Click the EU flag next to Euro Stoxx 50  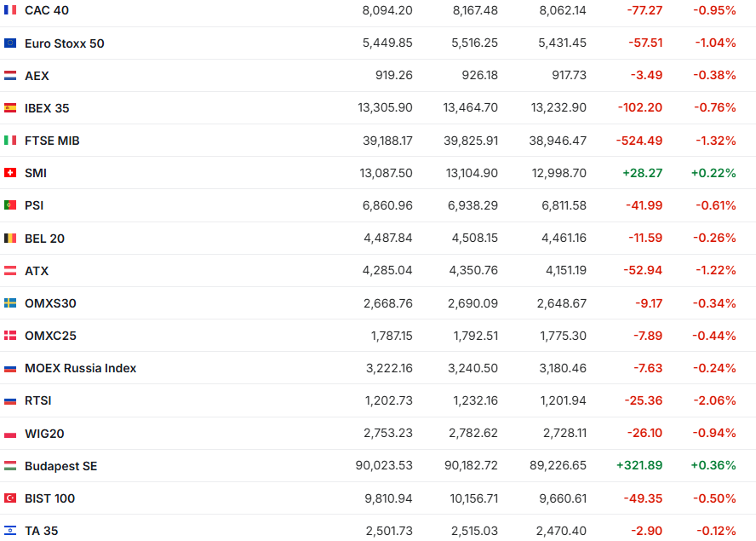point(10,43)
